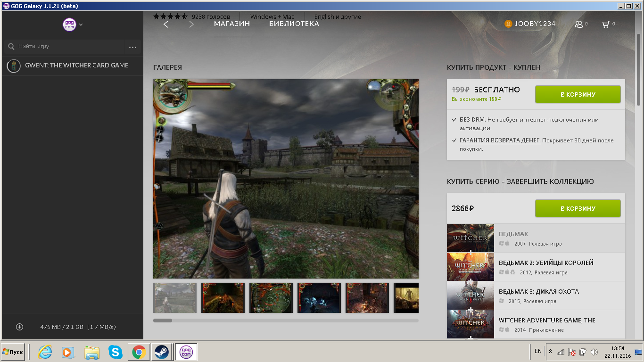Open the EN language indicator
644x362 pixels.
[x=538, y=351]
